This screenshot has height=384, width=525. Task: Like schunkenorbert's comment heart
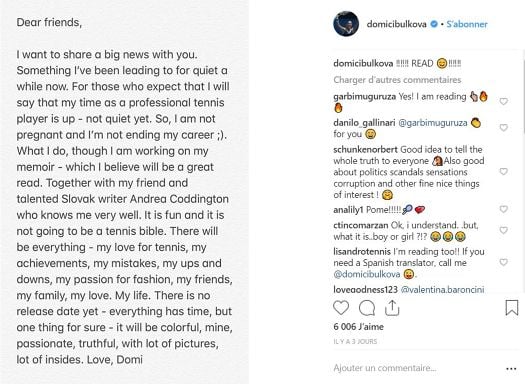click(504, 171)
